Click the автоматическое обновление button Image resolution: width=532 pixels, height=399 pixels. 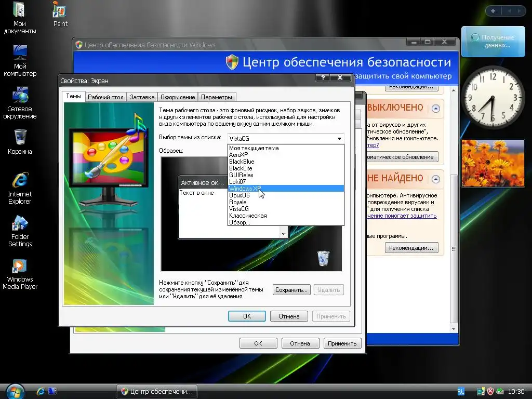tap(403, 157)
